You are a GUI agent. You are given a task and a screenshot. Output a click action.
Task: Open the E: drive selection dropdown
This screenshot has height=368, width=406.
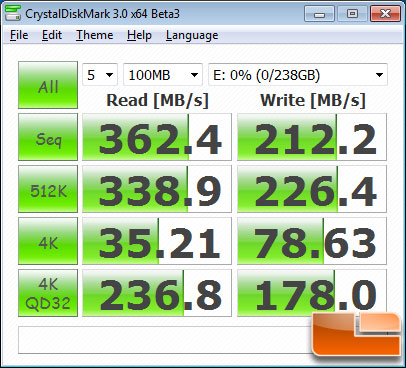[298, 75]
